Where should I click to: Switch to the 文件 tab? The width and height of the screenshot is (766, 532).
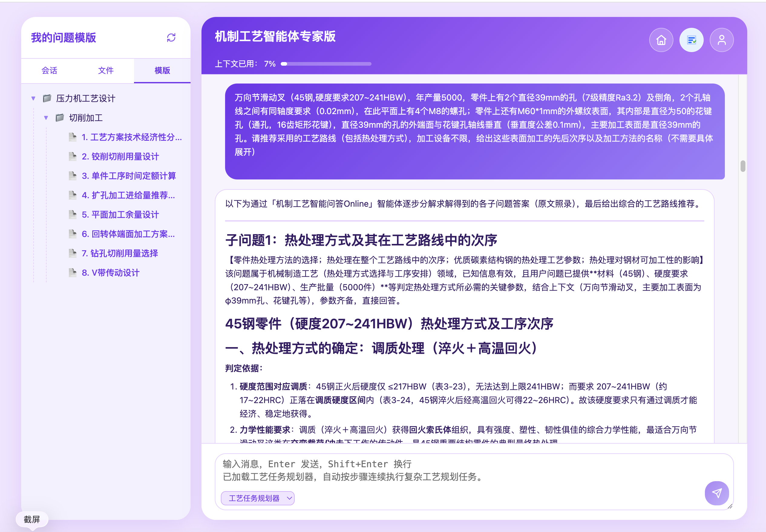tap(106, 70)
